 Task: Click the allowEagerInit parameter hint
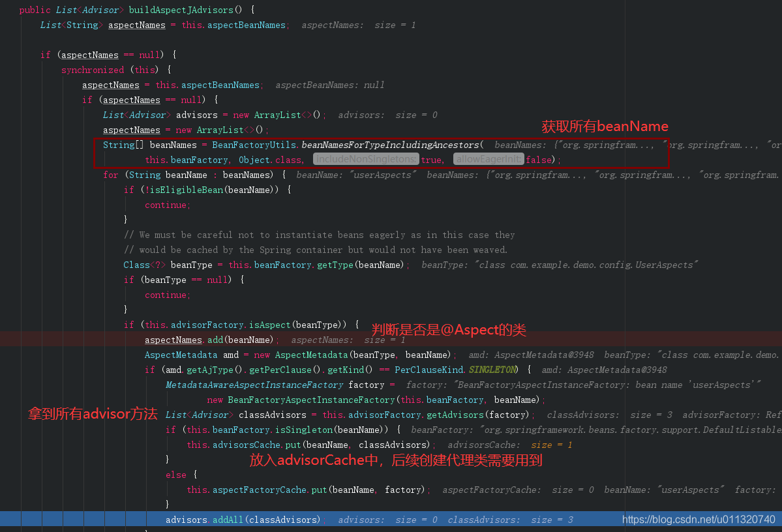point(489,160)
